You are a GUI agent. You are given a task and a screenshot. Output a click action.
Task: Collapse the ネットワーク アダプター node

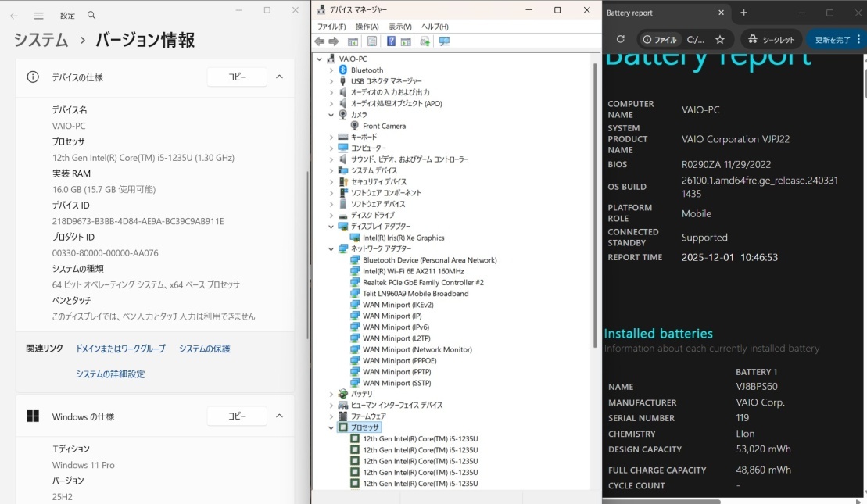(331, 248)
